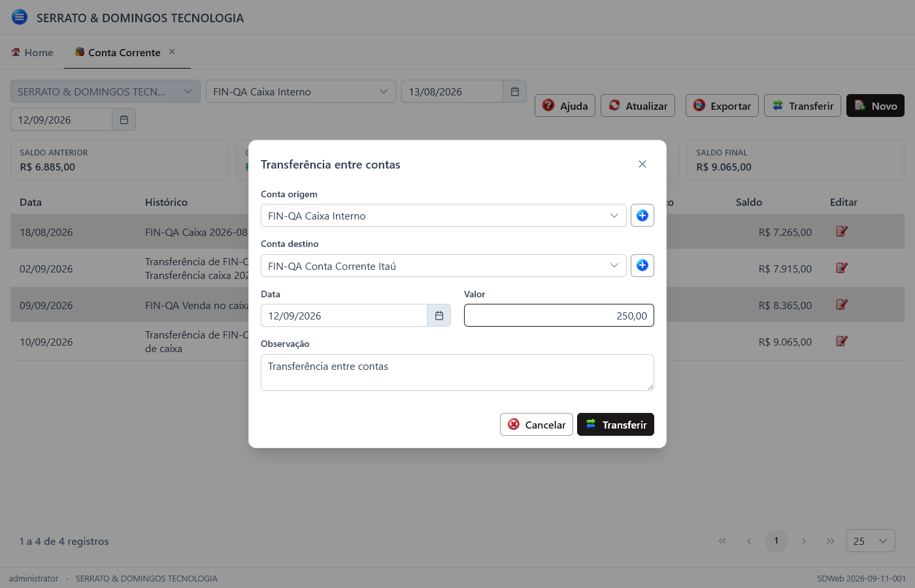The width and height of the screenshot is (915, 588).
Task: Click the app logo menu icon
Action: point(20,17)
